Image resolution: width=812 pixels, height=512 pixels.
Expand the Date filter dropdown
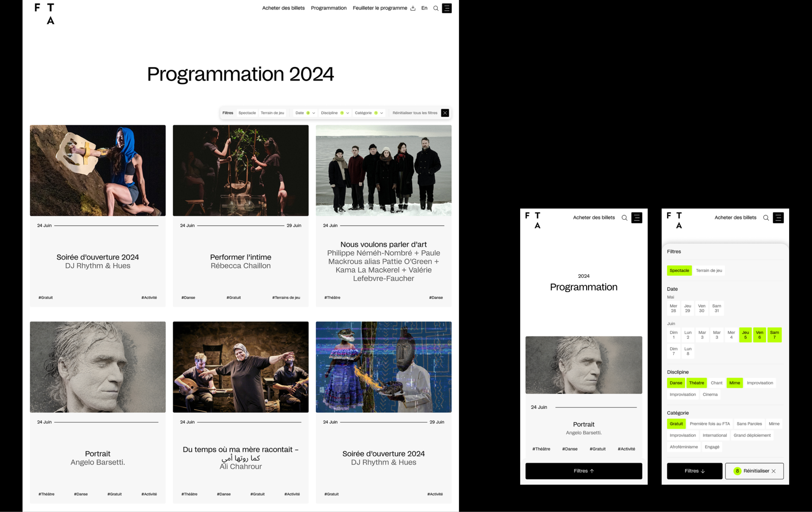tap(305, 113)
